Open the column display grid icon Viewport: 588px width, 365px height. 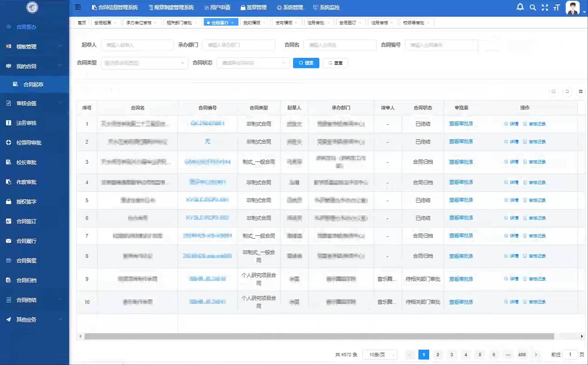[581, 91]
